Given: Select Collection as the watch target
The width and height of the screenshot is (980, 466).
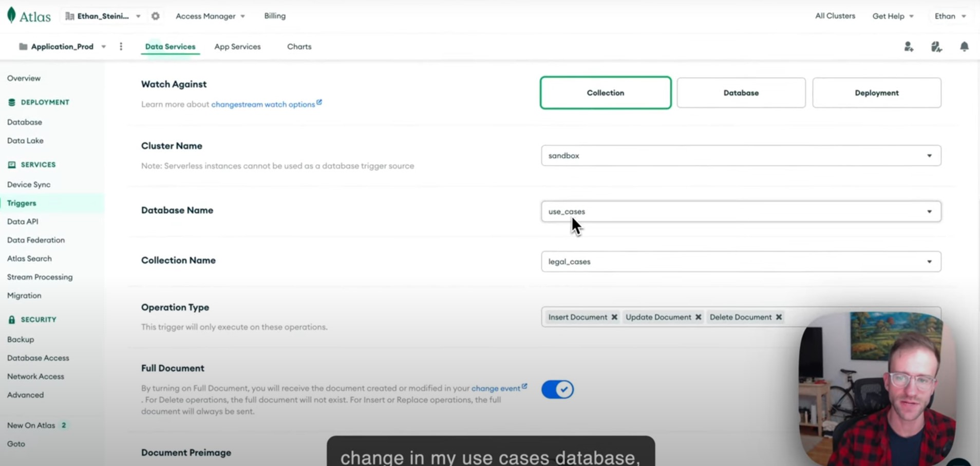Looking at the screenshot, I should (x=606, y=93).
